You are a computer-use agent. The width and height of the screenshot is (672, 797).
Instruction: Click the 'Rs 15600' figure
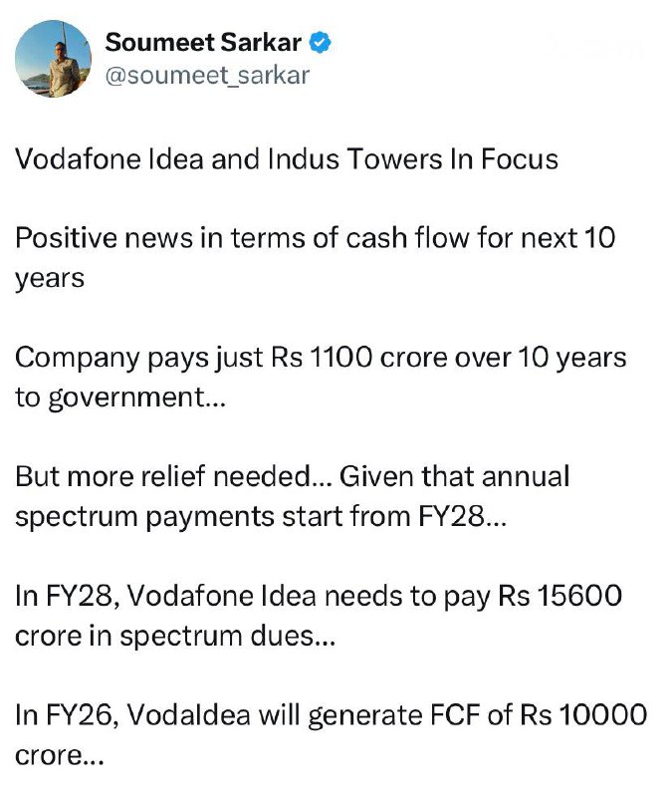[560, 596]
